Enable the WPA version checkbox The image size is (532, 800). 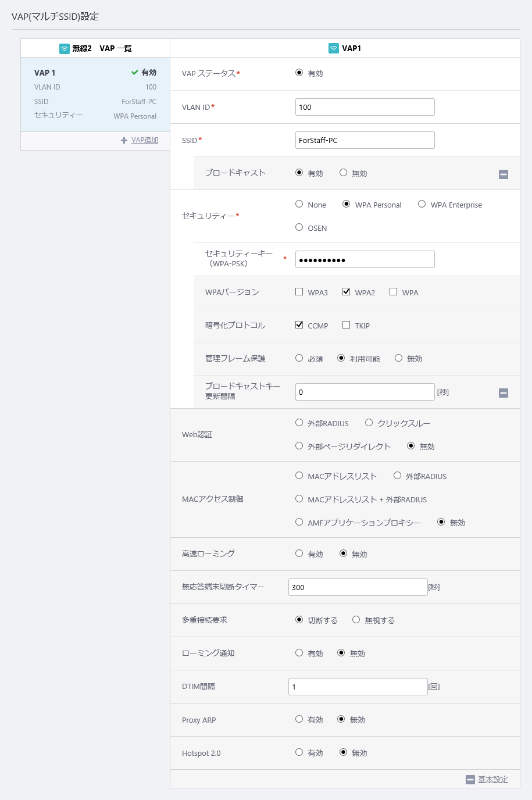click(393, 292)
